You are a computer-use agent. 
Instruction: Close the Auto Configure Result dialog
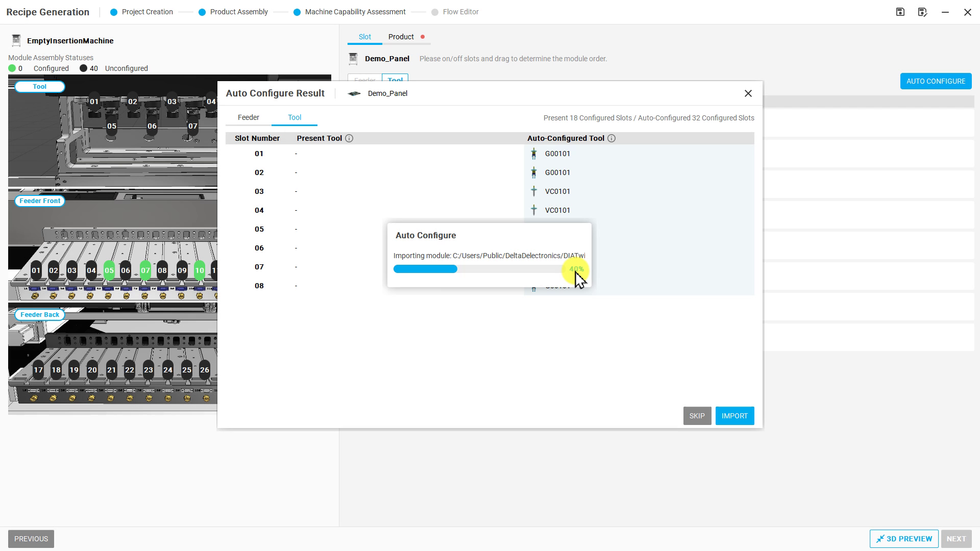pyautogui.click(x=748, y=93)
